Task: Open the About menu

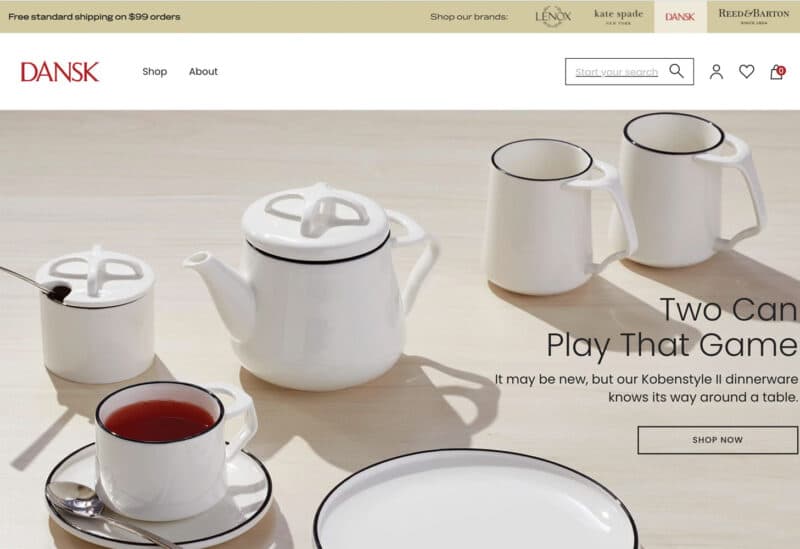Action: [x=203, y=71]
